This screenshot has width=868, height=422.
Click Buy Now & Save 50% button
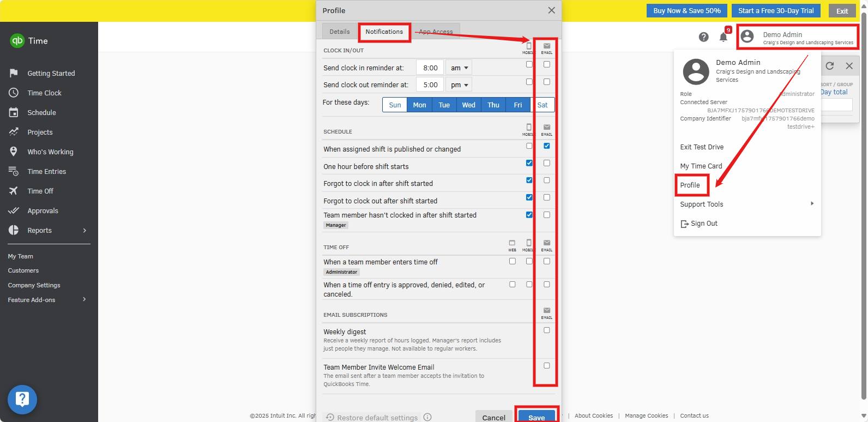pos(686,11)
